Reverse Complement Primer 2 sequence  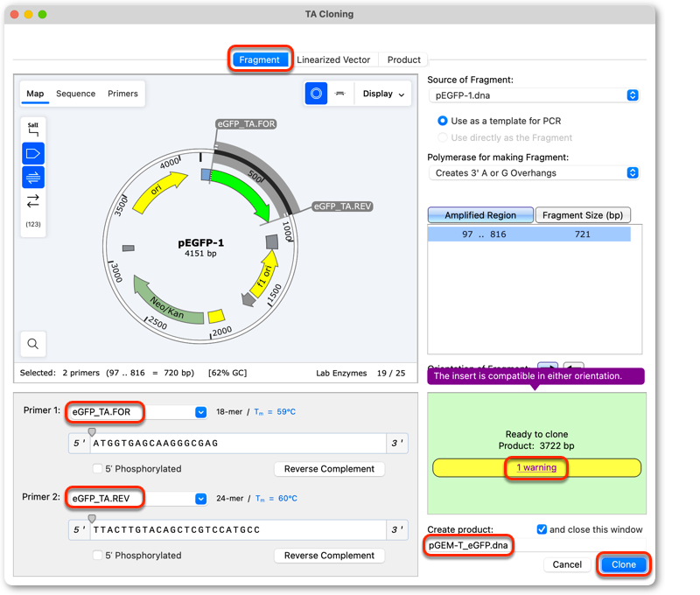[329, 556]
